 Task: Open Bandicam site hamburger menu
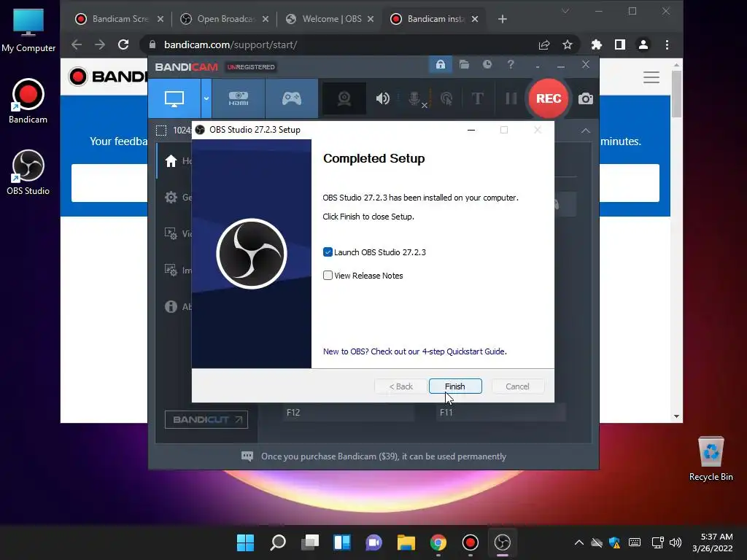coord(651,77)
